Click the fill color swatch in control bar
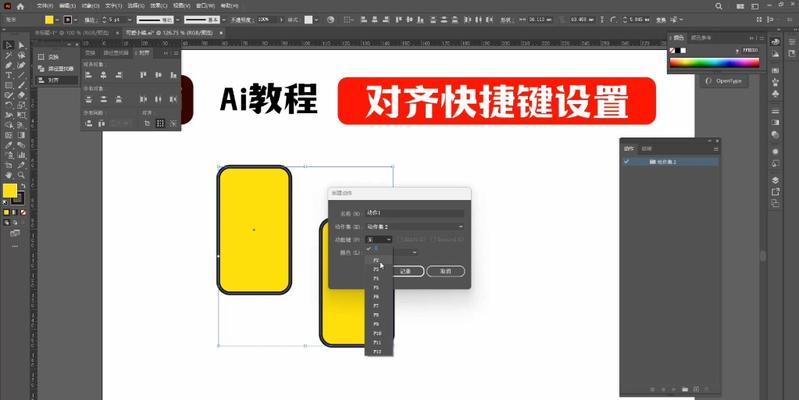 pos(49,20)
